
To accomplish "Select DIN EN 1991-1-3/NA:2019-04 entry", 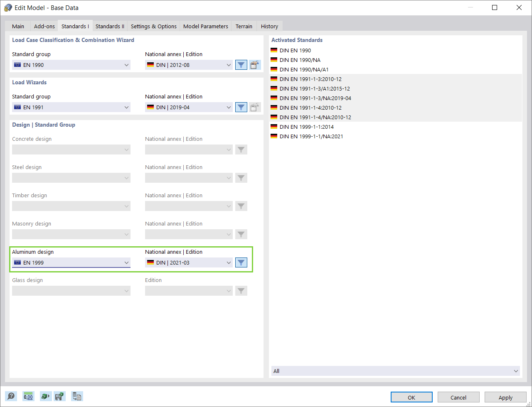I will pyautogui.click(x=396, y=98).
